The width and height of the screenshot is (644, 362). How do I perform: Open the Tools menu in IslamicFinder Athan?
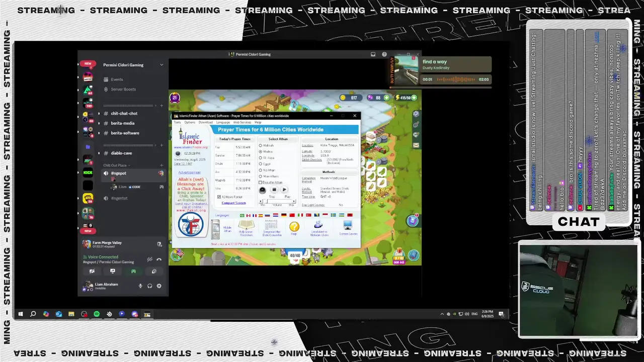(x=177, y=122)
